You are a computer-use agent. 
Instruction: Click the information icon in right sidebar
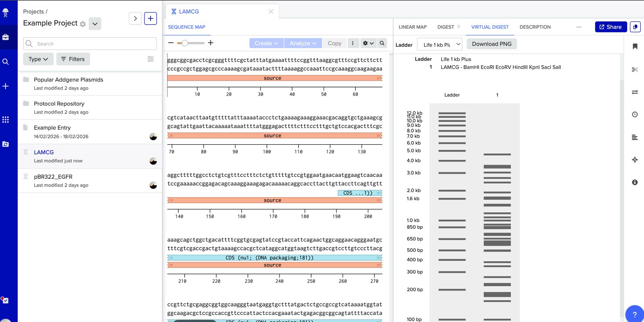[635, 182]
